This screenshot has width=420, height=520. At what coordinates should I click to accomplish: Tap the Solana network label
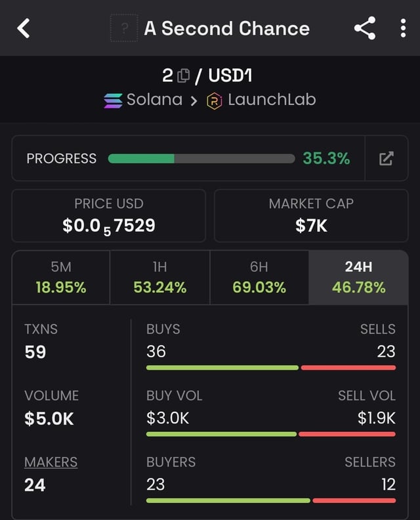tap(154, 100)
